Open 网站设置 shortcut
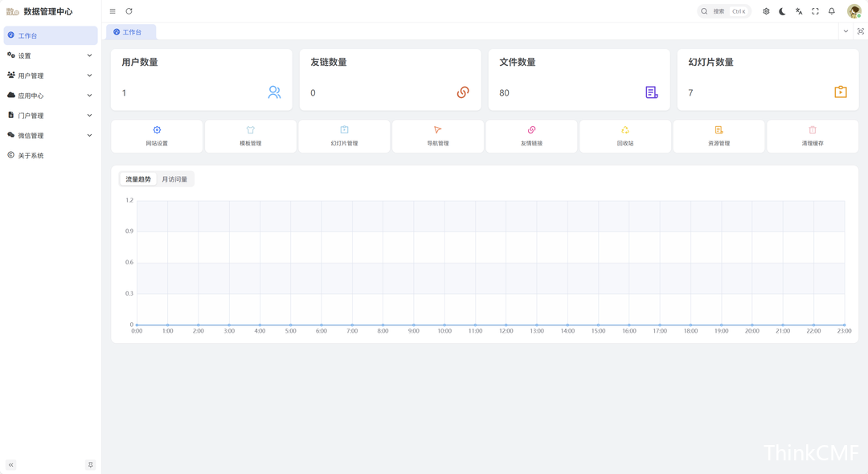This screenshot has height=474, width=868. point(157,136)
